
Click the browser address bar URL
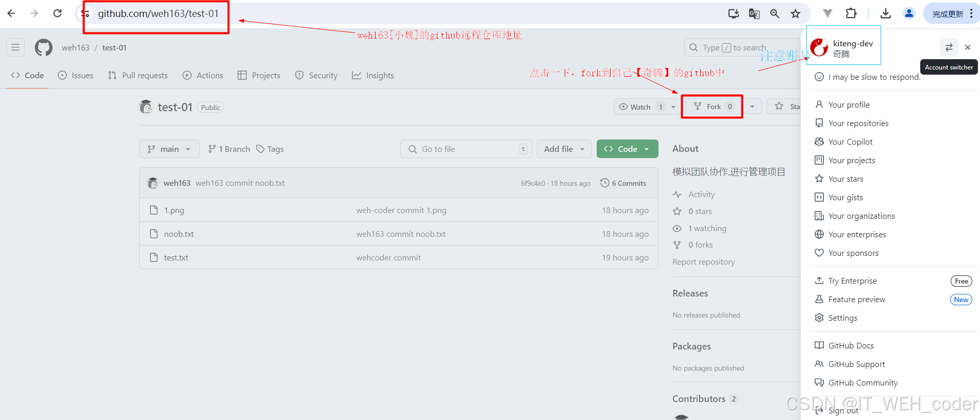[158, 13]
